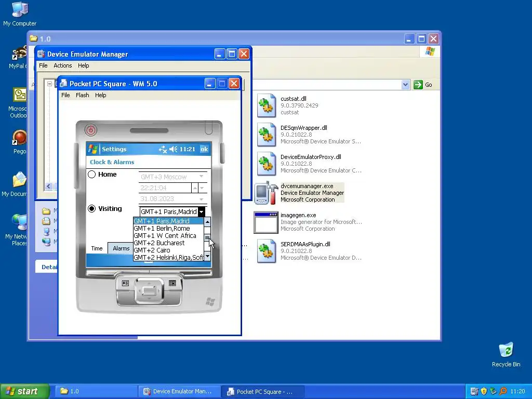532x399 pixels.
Task: Select the Visiting radio button
Action: coord(91,208)
